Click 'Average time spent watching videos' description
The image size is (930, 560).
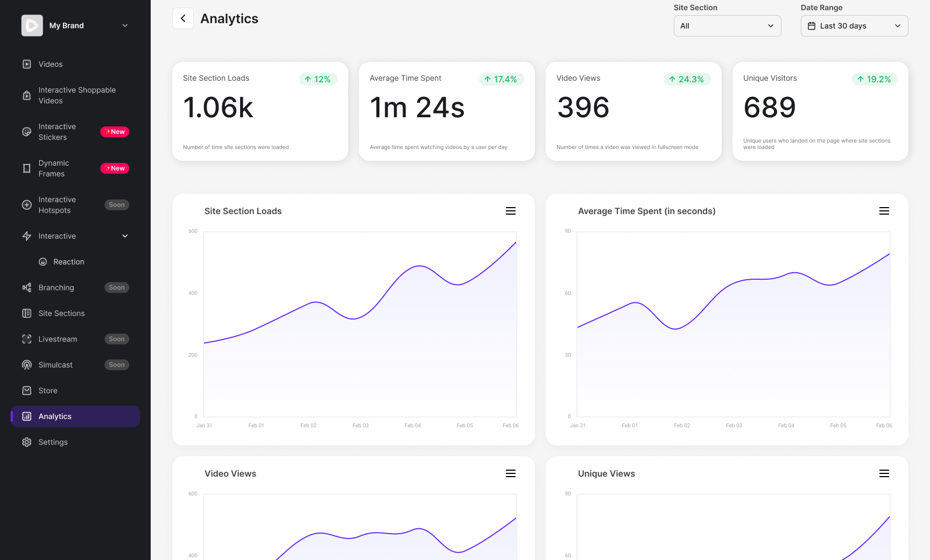click(439, 147)
